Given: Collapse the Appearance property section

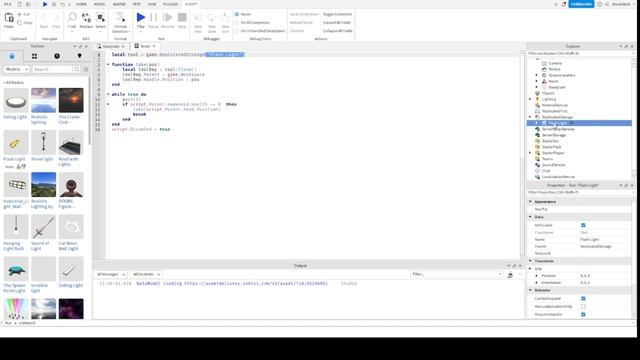Looking at the screenshot, I should click(530, 202).
